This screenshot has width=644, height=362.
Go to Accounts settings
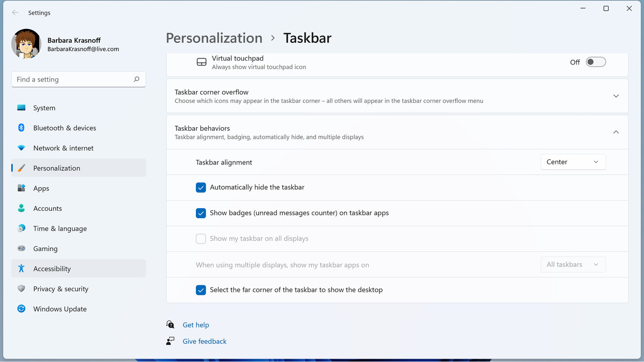click(x=78, y=208)
